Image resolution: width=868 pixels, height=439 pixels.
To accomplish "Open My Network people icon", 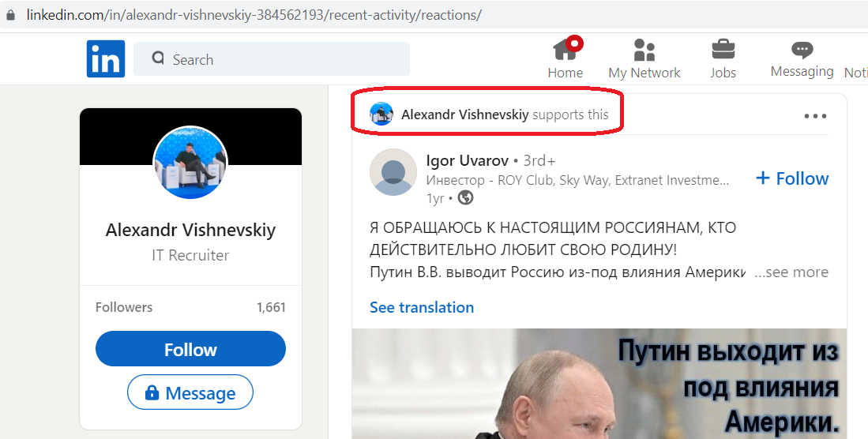I will 644,50.
